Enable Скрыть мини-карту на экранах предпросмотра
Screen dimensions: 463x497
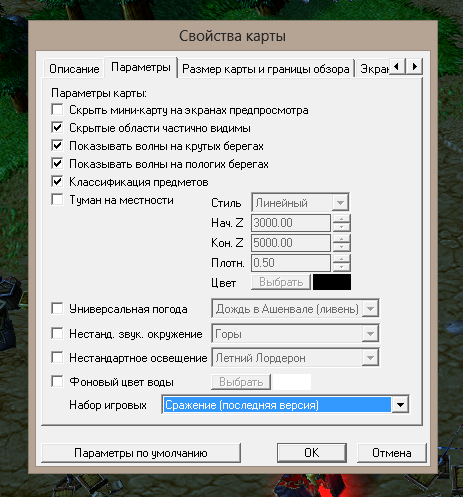point(57,109)
